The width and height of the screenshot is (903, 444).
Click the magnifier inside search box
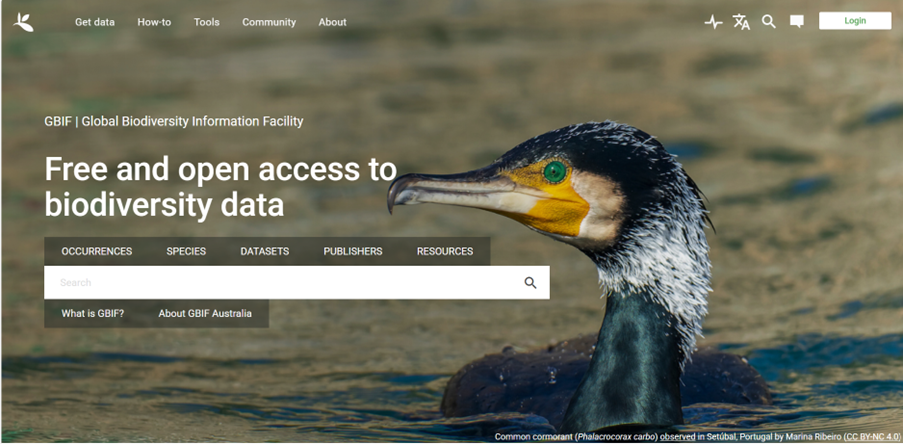tap(530, 283)
